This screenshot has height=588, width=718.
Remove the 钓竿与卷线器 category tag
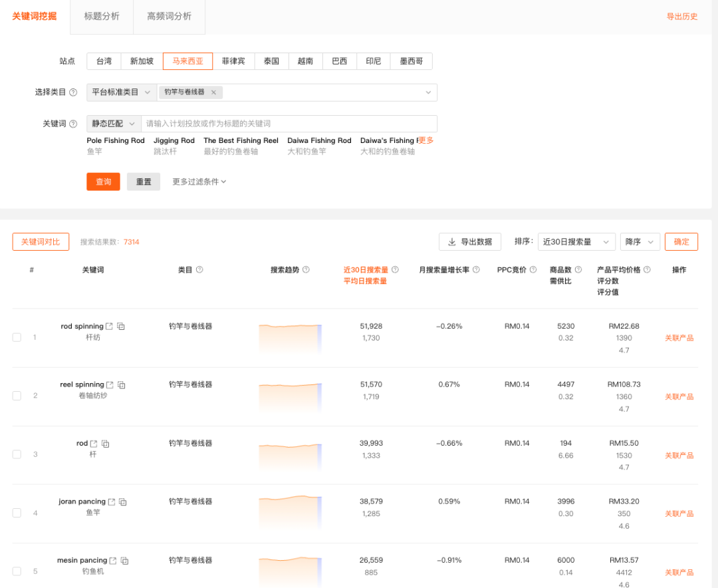[x=213, y=92]
